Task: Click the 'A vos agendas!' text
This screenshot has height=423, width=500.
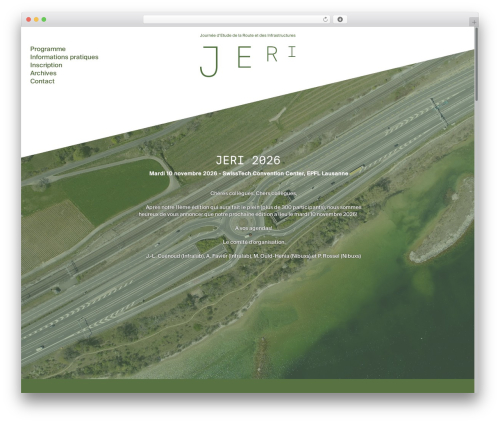Action: pyautogui.click(x=254, y=228)
